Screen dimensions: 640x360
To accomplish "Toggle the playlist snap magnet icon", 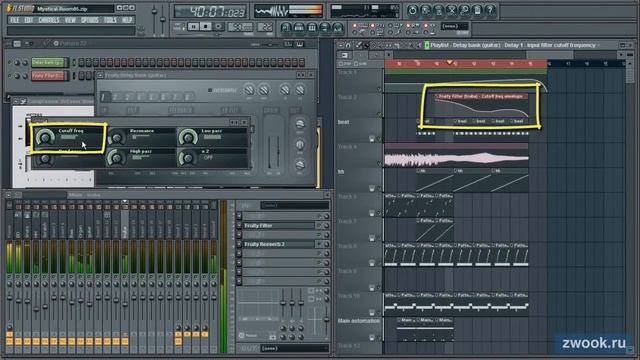I will 348,45.
